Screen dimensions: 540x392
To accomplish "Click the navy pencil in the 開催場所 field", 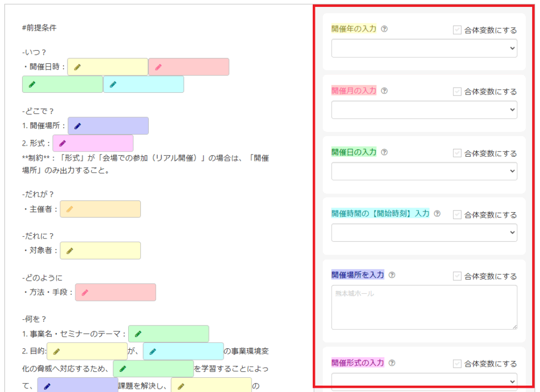I will click(78, 126).
